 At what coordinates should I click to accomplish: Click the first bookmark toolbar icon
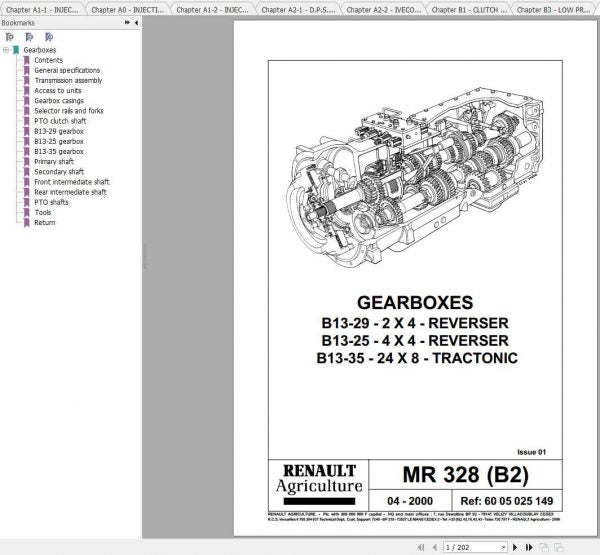pyautogui.click(x=10, y=35)
